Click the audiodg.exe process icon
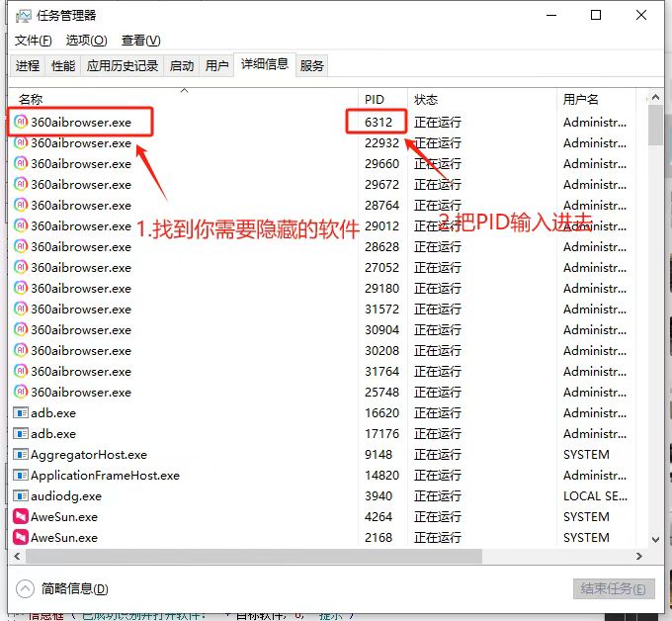672x621 pixels. pos(21,496)
